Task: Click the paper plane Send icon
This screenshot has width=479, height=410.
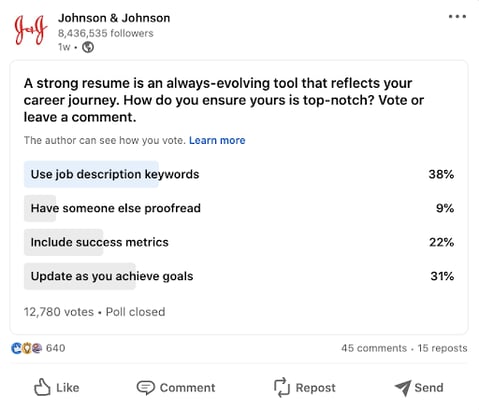Action: coord(403,388)
